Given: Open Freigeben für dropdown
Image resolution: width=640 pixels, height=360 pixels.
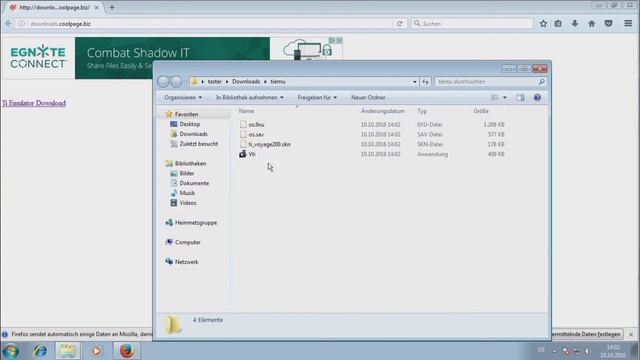Looking at the screenshot, I should [x=317, y=98].
